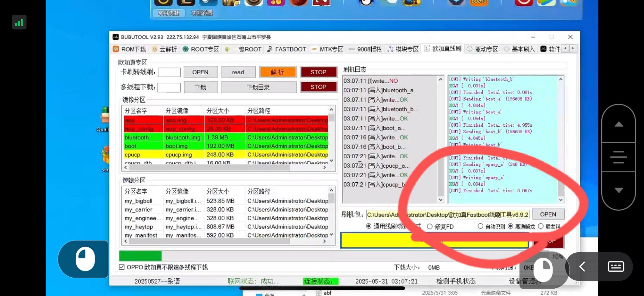Click the menu lines icon on remote pad
644x296 pixels.
click(618, 157)
